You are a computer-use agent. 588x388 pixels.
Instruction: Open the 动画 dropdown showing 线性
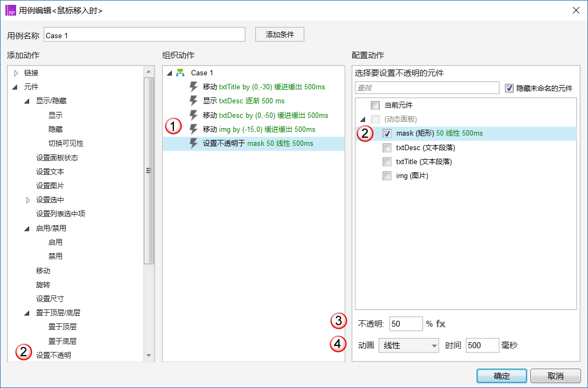coord(409,345)
